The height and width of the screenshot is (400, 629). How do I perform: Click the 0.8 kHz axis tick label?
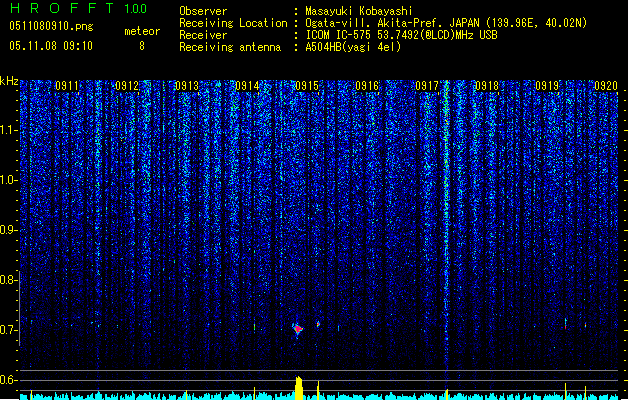point(9,280)
